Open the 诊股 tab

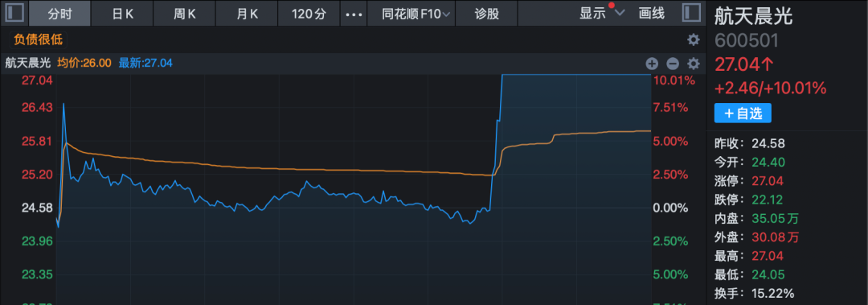point(486,14)
